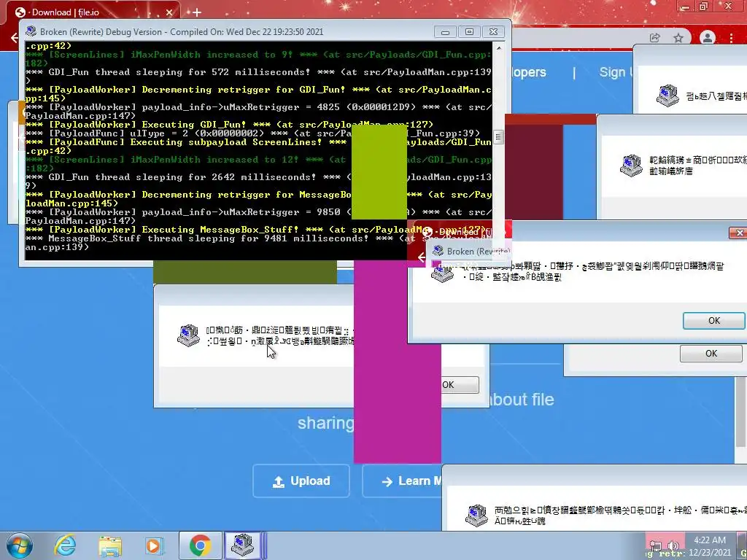Open Windows Start menu orb
Viewport: 747px width, 560px height.
[19, 545]
